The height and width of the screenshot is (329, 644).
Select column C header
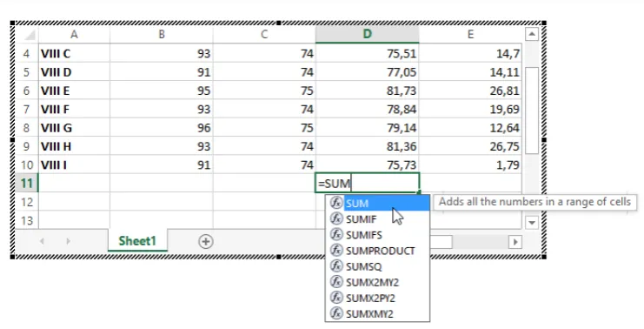[264, 35]
